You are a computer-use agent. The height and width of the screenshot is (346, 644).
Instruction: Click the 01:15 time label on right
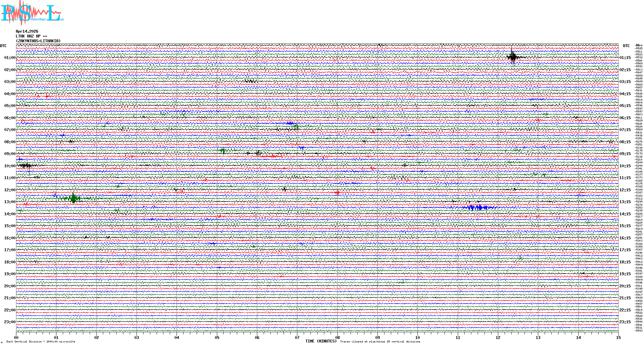coord(625,58)
